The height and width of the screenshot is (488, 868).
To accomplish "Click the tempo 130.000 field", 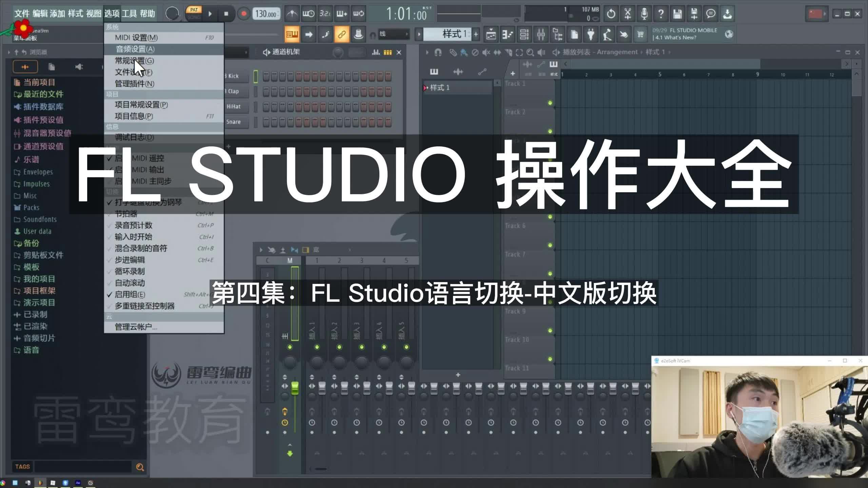I will pyautogui.click(x=266, y=14).
